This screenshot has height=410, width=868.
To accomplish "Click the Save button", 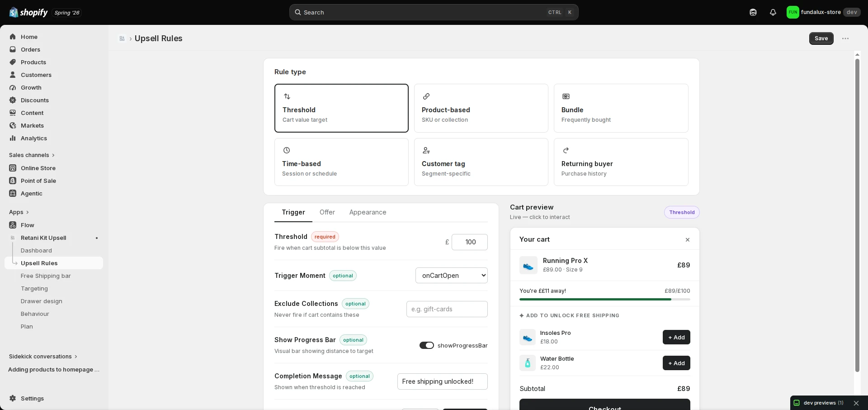I will coord(821,38).
